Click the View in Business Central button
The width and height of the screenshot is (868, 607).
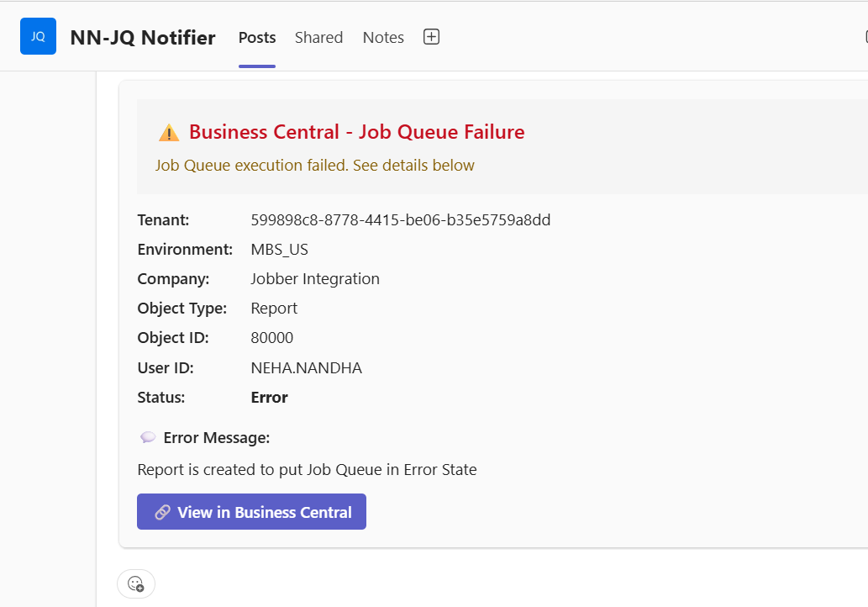coord(251,512)
